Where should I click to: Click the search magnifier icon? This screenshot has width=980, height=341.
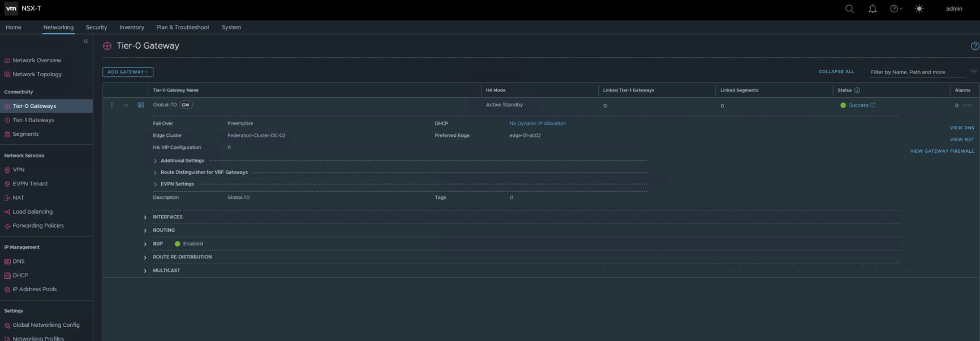[x=849, y=8]
